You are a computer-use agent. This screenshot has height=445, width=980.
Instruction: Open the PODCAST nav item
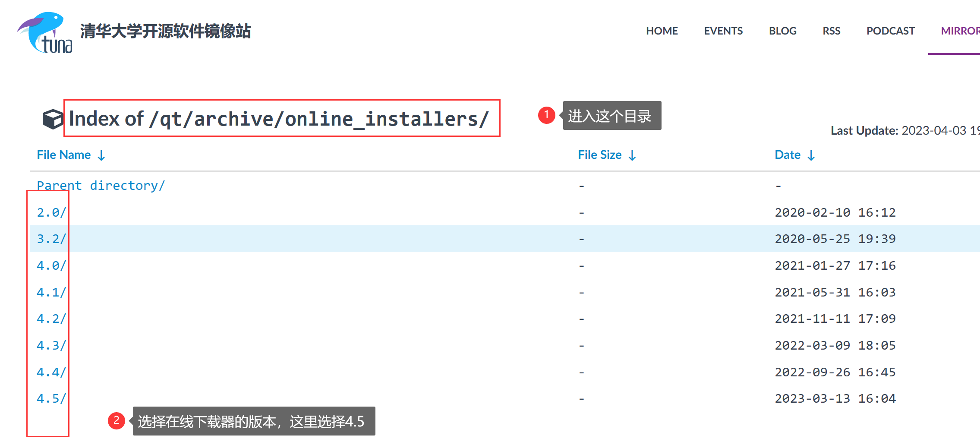tap(891, 31)
